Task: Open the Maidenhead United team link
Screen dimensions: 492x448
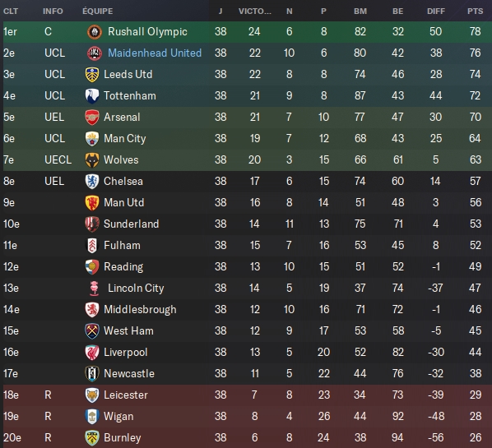Action: [155, 53]
